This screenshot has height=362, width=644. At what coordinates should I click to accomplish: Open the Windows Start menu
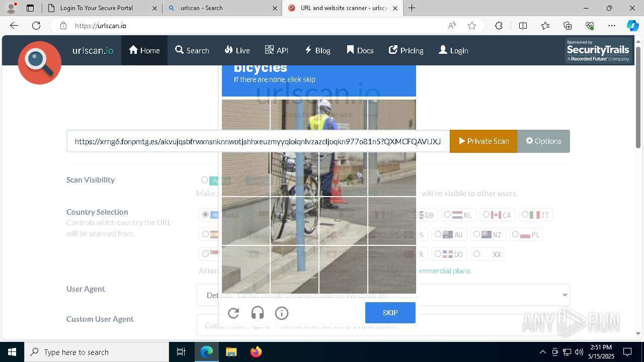click(x=12, y=352)
